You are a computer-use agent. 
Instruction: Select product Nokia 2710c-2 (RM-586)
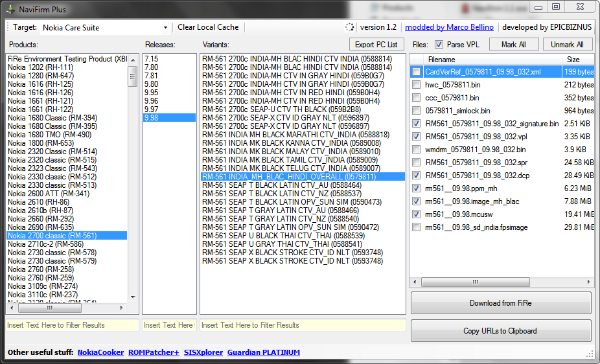[x=67, y=244]
